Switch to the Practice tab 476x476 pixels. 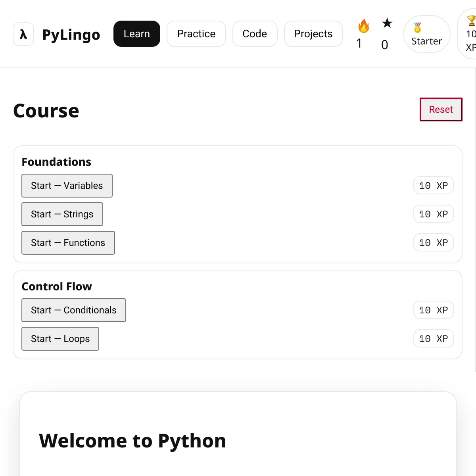click(196, 34)
